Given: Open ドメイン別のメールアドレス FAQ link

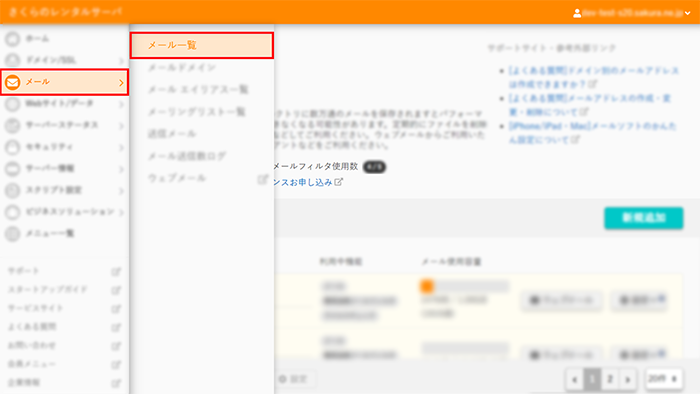Looking at the screenshot, I should 594,77.
